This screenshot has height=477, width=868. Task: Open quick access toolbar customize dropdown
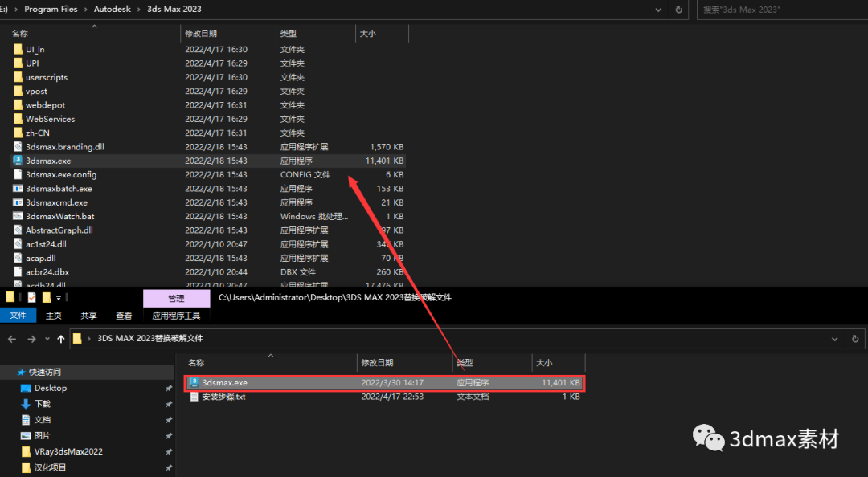point(58,298)
